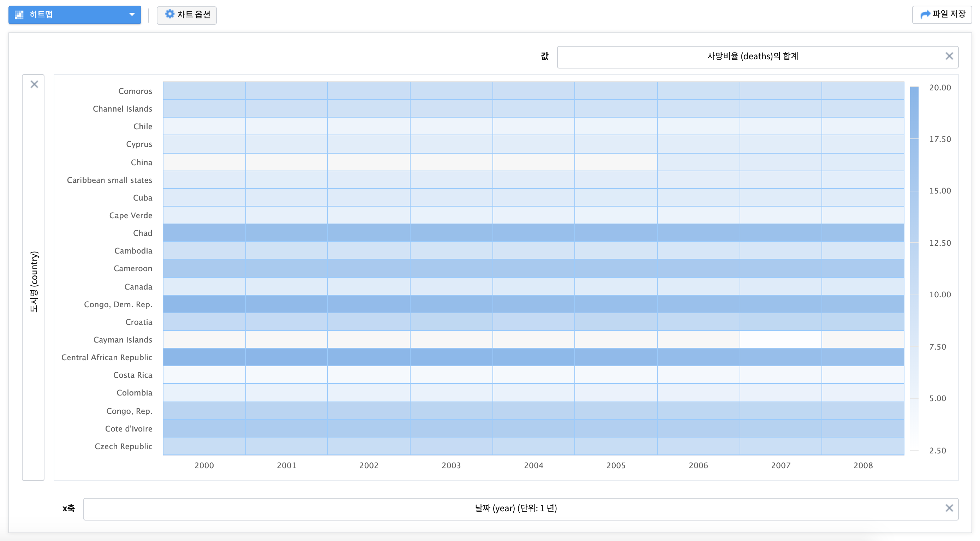Click the 2007 x-axis year label
The height and width of the screenshot is (541, 980).
click(781, 465)
